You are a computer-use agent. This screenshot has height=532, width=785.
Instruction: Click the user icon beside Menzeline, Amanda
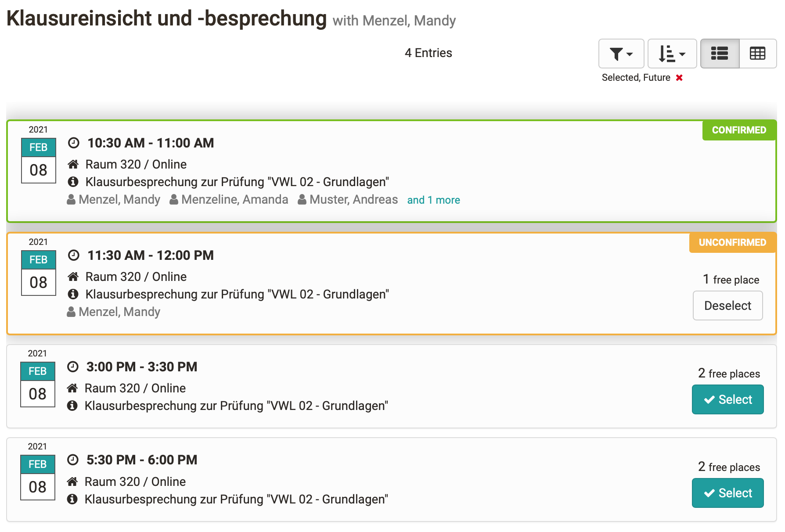click(x=174, y=200)
